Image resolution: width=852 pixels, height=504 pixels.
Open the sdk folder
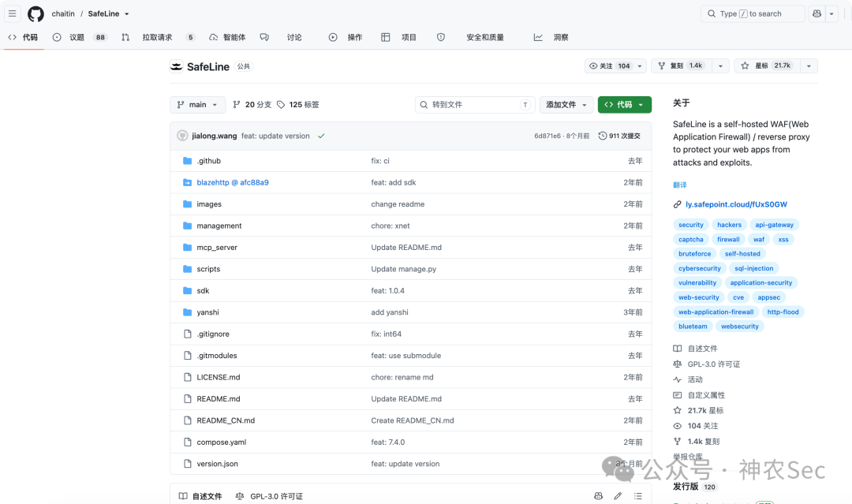click(203, 290)
